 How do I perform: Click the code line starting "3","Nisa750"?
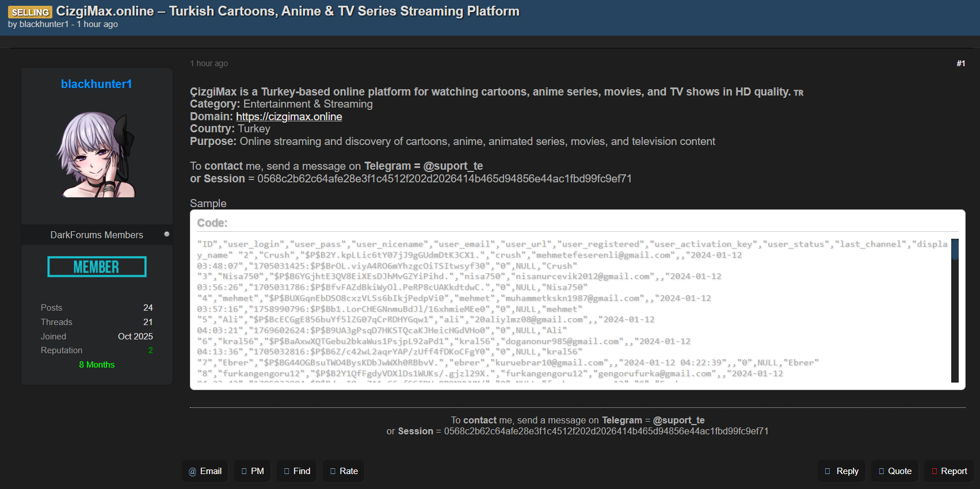tap(459, 277)
